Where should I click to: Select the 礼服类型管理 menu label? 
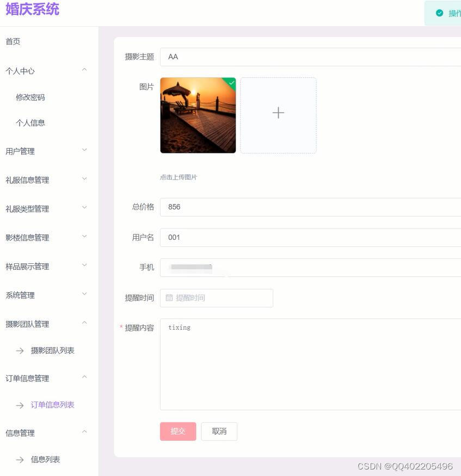[27, 209]
